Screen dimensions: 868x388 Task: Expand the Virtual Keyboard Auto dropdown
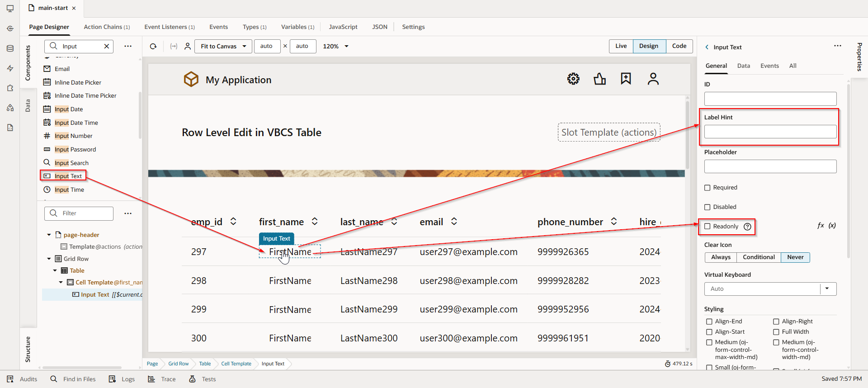(827, 289)
